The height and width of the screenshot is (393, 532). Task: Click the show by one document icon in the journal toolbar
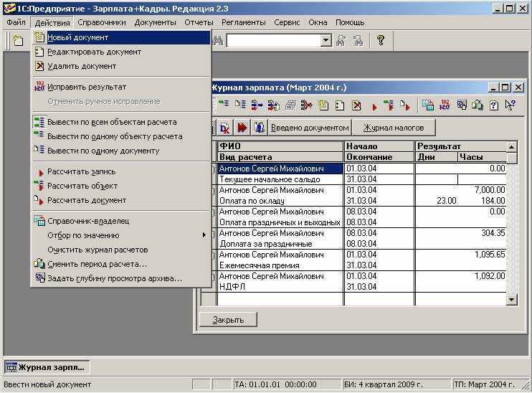[240, 105]
